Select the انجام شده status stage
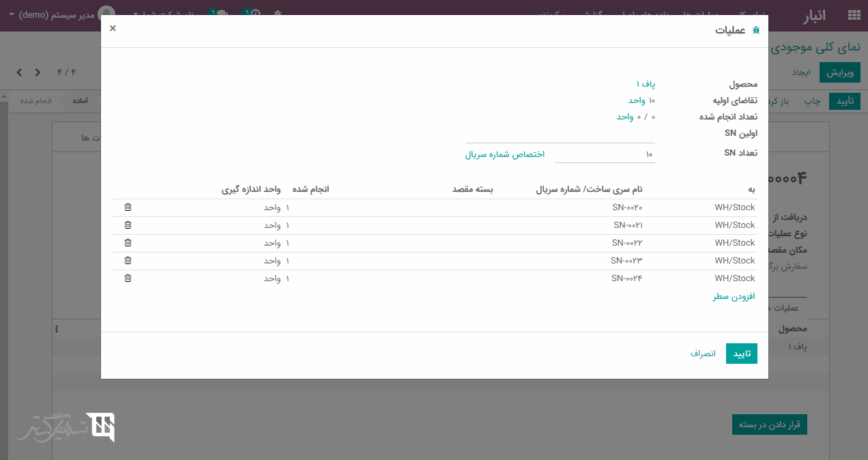 [x=36, y=101]
